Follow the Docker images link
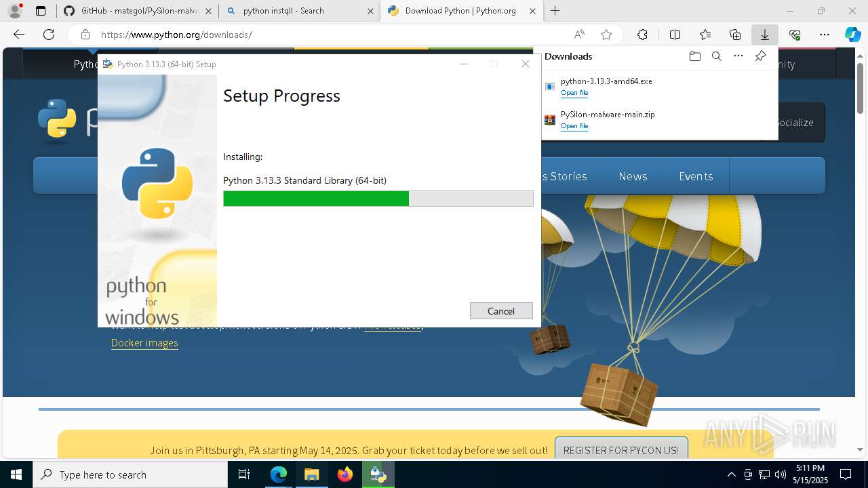 [x=144, y=343]
